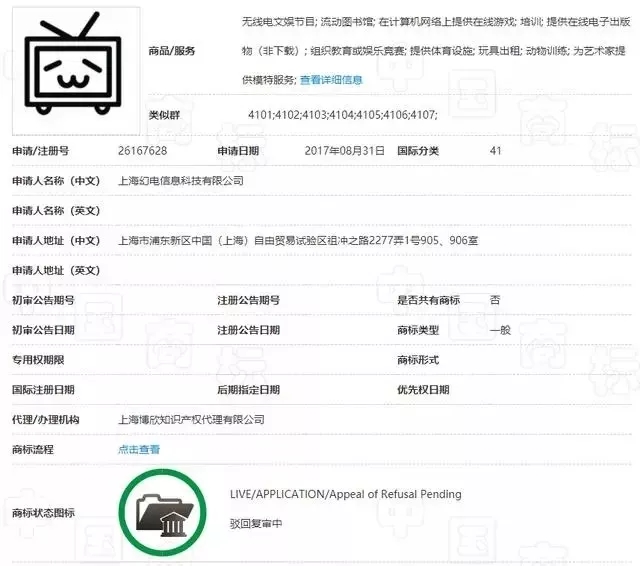Click the LIVE/APPLICATION/Appeal of Refusal Pending text

coord(345,494)
